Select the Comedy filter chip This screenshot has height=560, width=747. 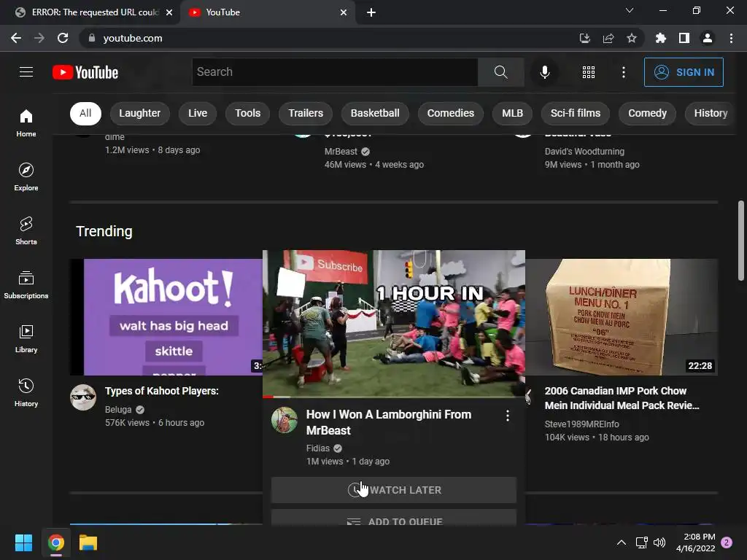click(x=647, y=113)
